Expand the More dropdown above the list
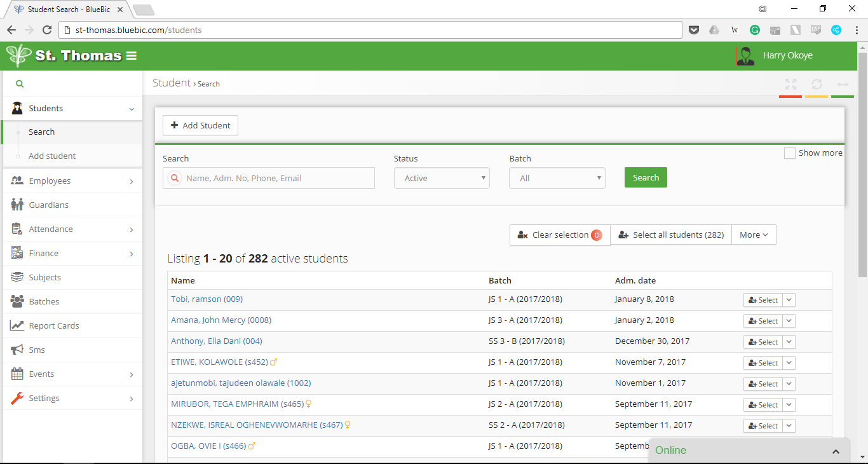Image resolution: width=868 pixels, height=464 pixels. [754, 235]
